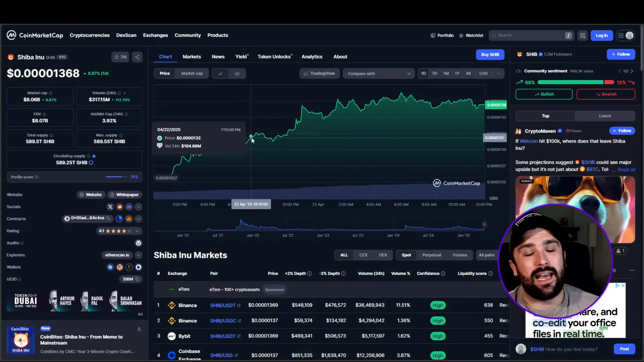Vote Bullish on community sentiment

544,94
